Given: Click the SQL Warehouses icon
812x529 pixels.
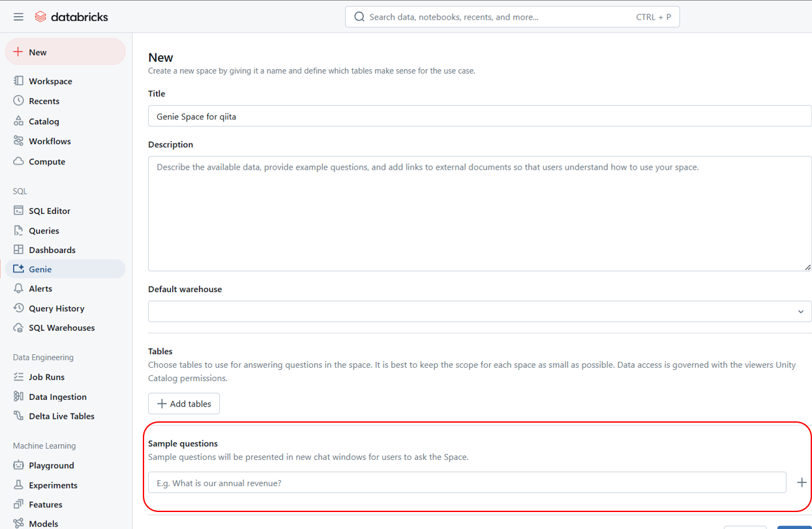Looking at the screenshot, I should 18,327.
